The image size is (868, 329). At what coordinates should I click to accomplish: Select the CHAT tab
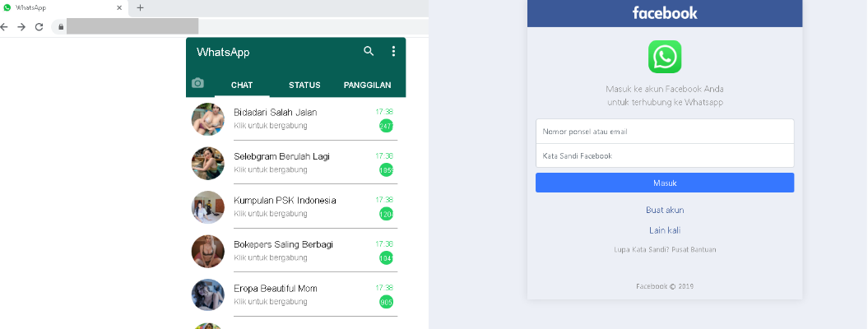point(242,86)
